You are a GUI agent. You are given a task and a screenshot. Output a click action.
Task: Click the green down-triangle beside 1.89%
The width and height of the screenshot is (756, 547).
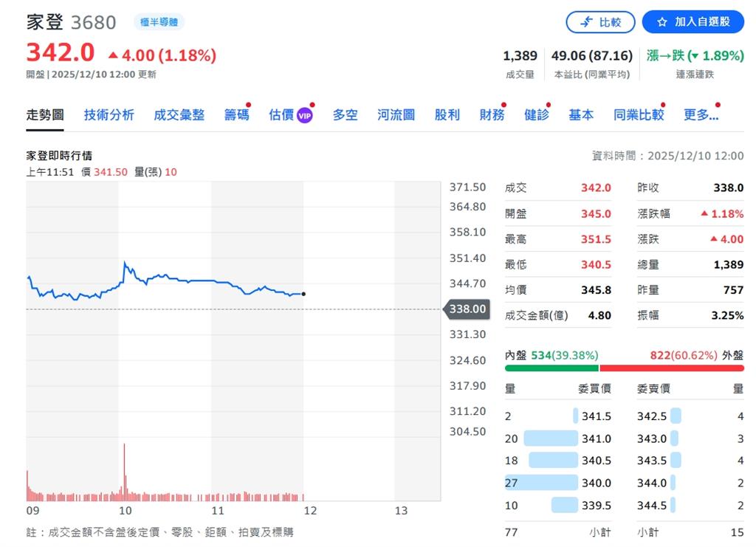[x=695, y=55]
